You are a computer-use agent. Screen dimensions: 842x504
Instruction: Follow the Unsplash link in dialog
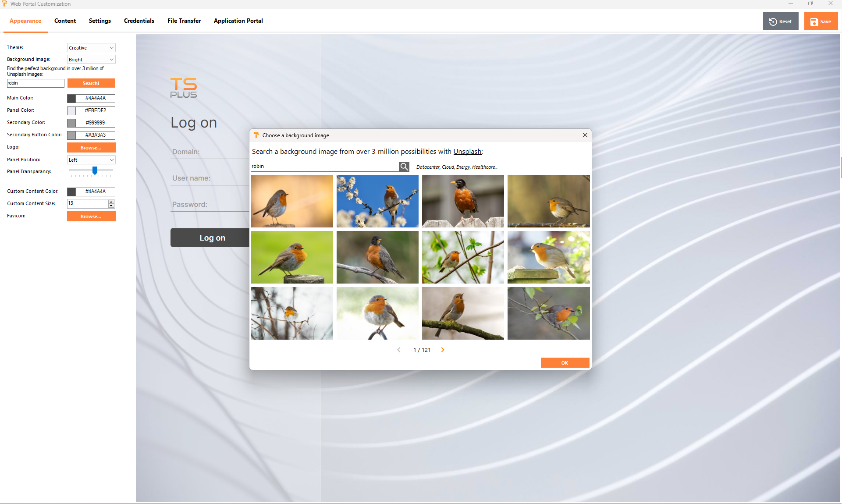pos(467,152)
